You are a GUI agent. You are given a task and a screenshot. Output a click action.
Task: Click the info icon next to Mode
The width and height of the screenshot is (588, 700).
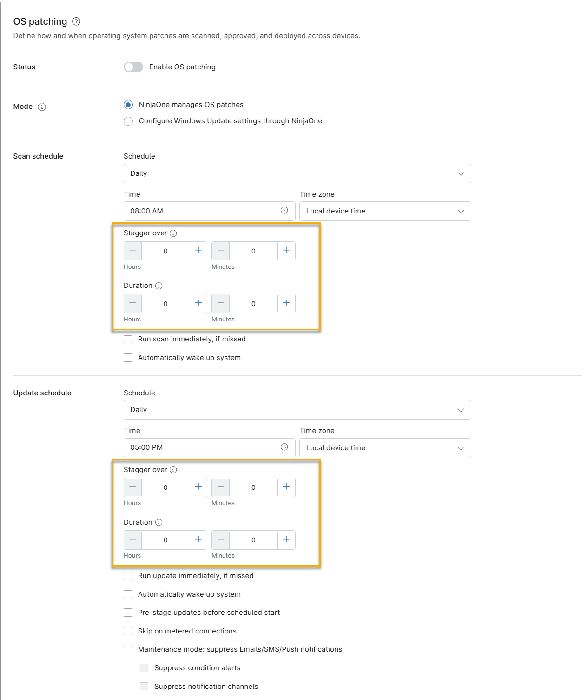coord(42,107)
